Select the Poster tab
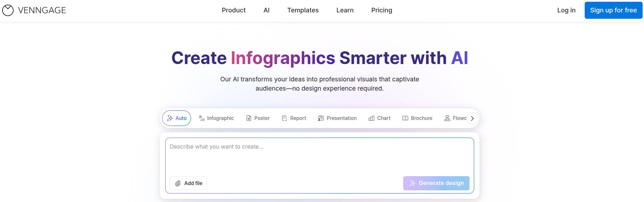The image size is (644, 202). (x=258, y=118)
